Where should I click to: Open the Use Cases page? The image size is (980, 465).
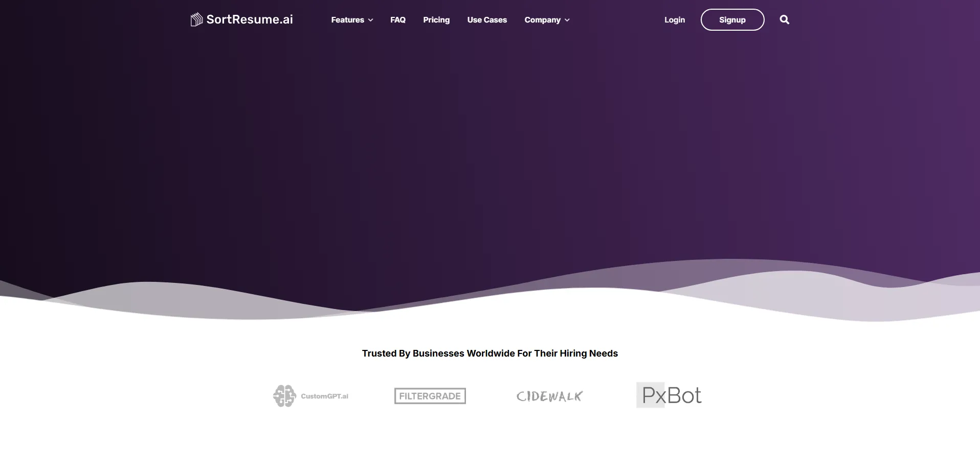pyautogui.click(x=487, y=20)
